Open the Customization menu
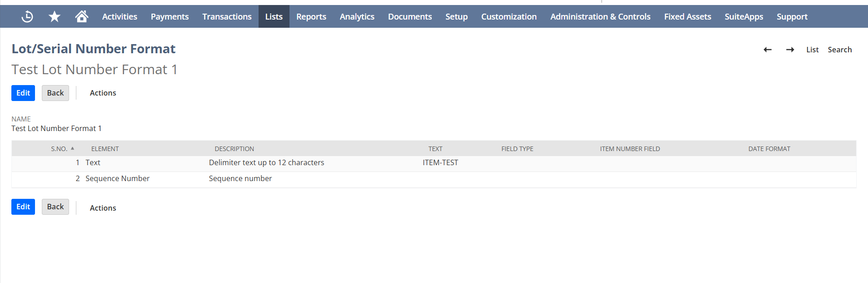Viewport: 868px width, 283px height. [x=509, y=17]
